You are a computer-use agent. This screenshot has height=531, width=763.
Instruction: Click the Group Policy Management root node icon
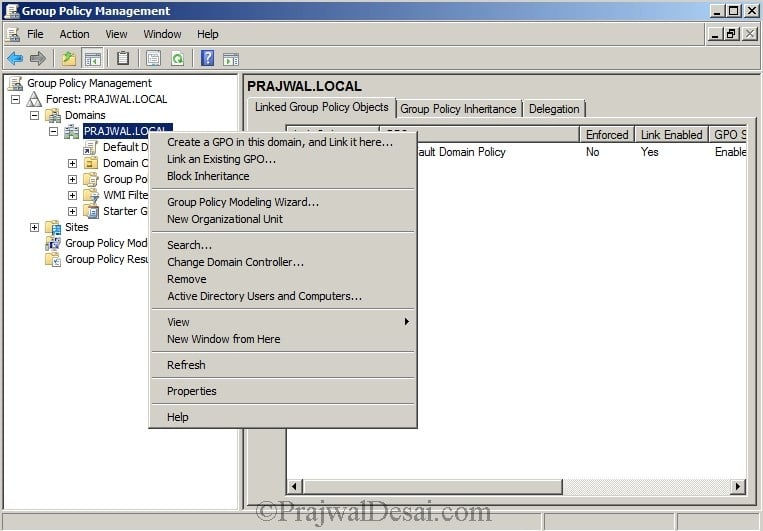15,83
